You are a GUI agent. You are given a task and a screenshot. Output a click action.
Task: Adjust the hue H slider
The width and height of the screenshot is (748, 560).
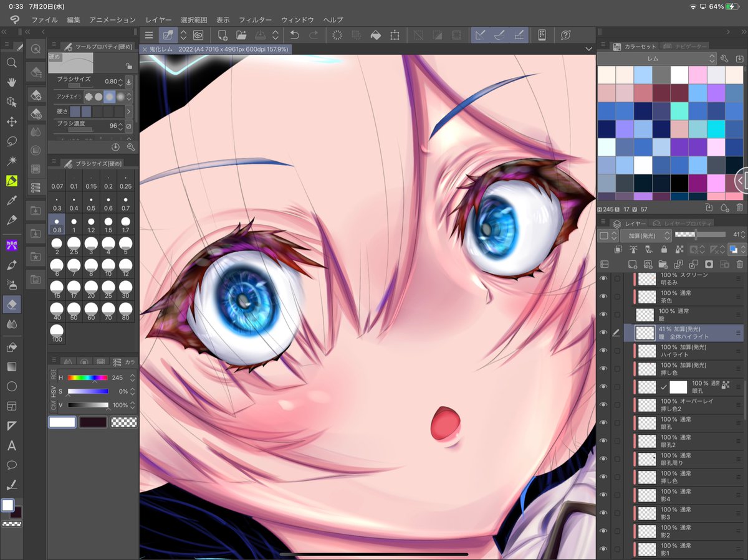click(x=87, y=377)
